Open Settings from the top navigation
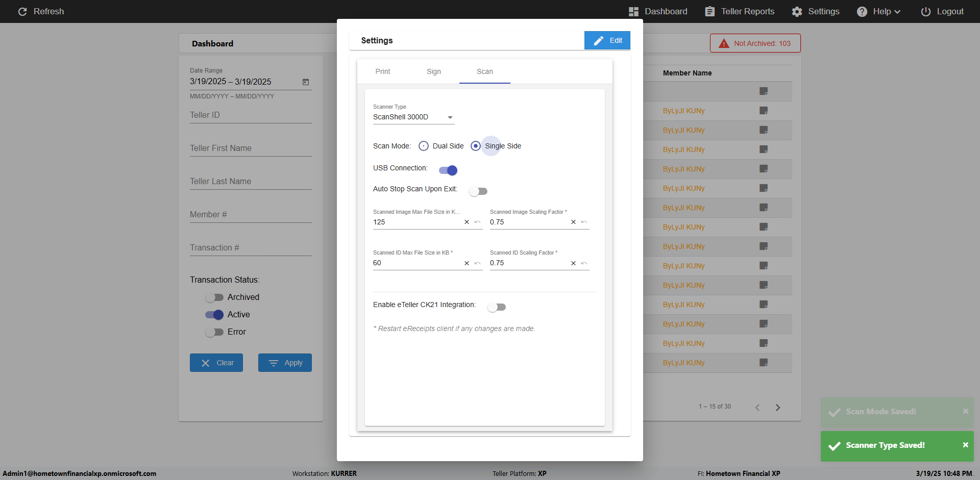This screenshot has width=980, height=480. (x=815, y=11)
